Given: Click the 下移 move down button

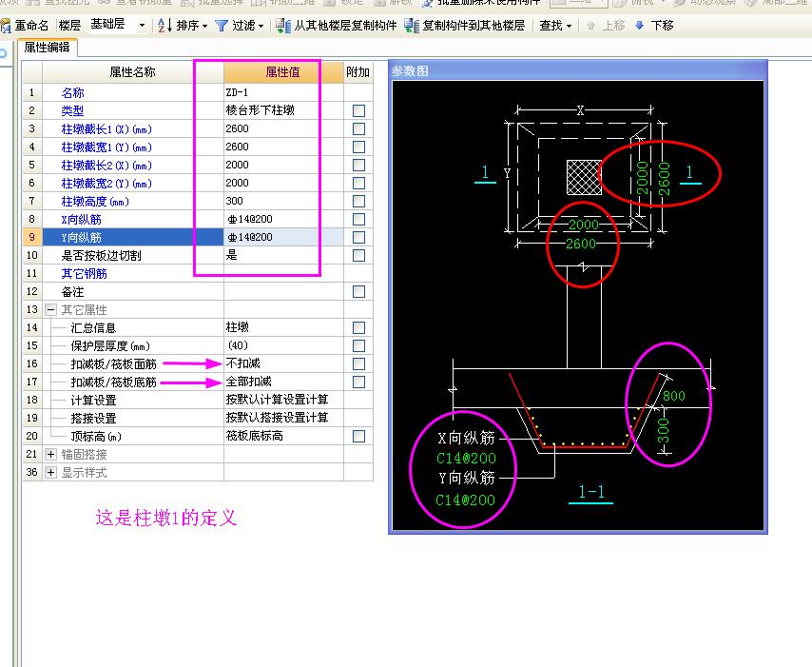Looking at the screenshot, I should tap(654, 26).
